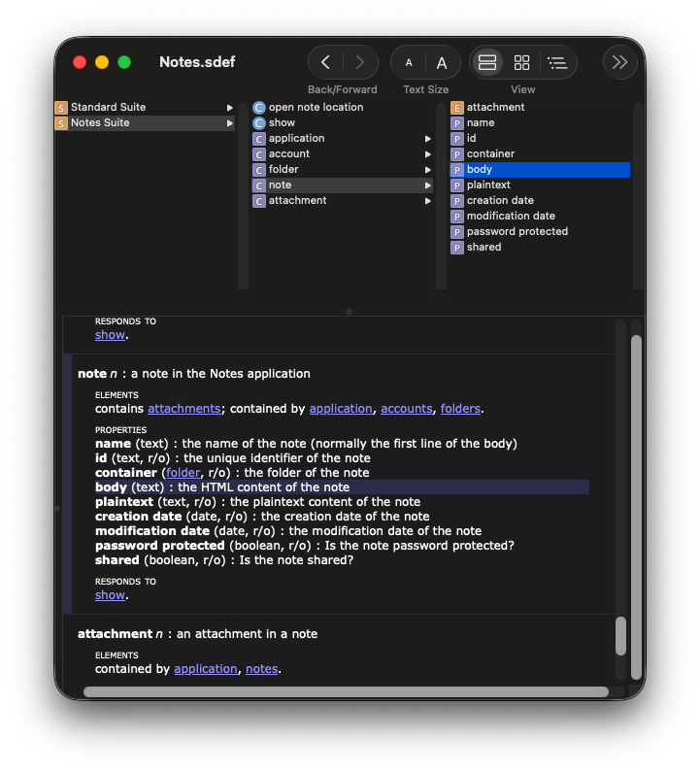Viewport: 700px width, 772px height.
Task: Expand the folder class arrow
Action: (x=428, y=170)
